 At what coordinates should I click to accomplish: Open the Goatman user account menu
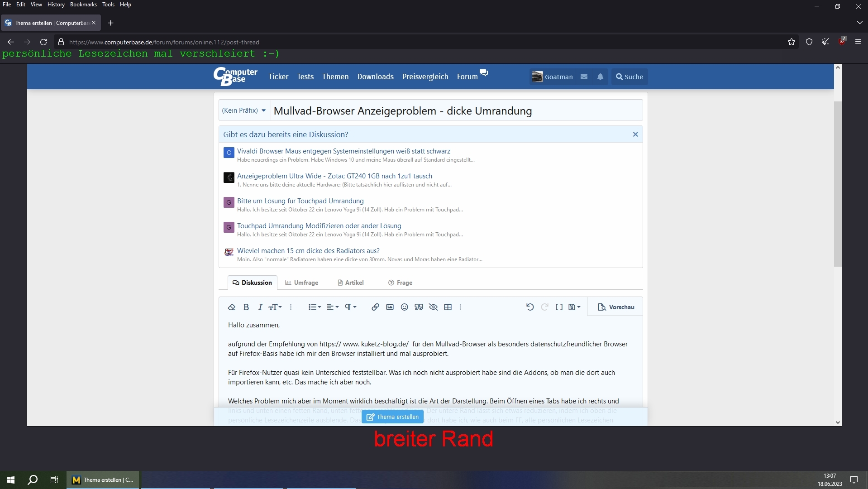coord(552,77)
